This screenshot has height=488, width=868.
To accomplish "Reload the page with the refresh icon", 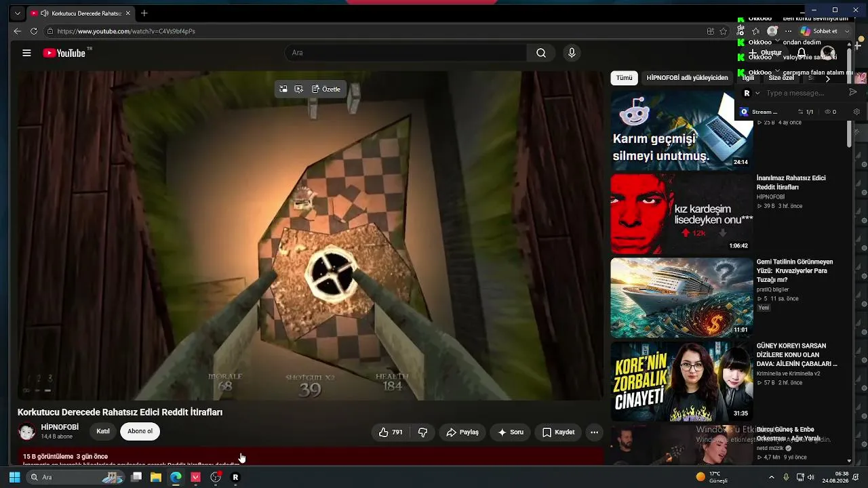I will click(34, 31).
